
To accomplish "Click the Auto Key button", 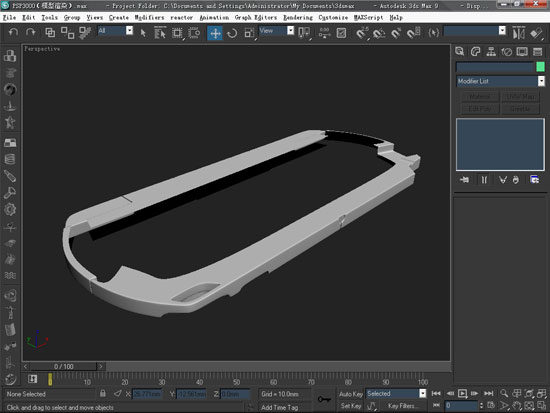I will (350, 394).
